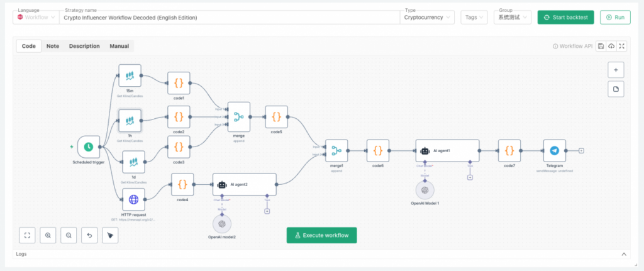Click the Execute workflow button
The image size is (644, 271).
[321, 235]
